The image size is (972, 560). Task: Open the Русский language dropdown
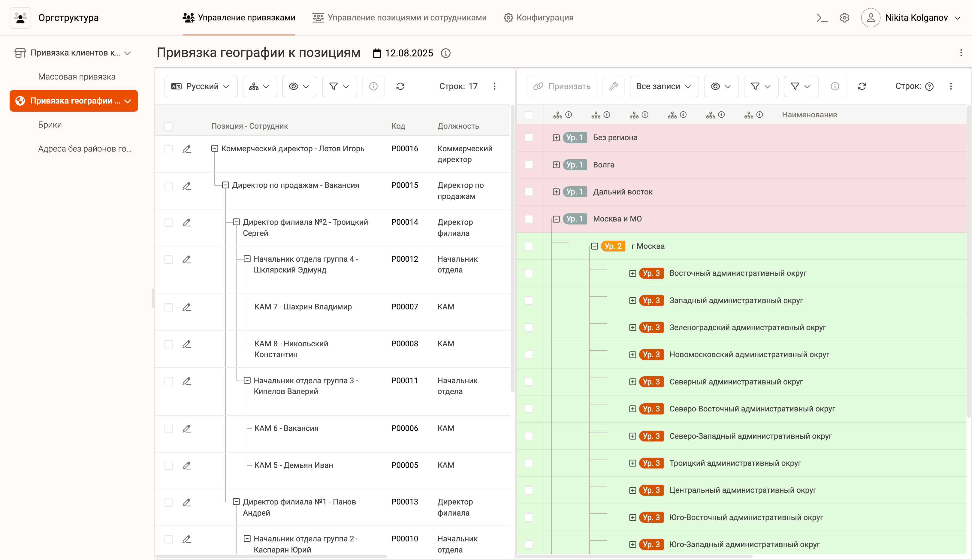201,86
